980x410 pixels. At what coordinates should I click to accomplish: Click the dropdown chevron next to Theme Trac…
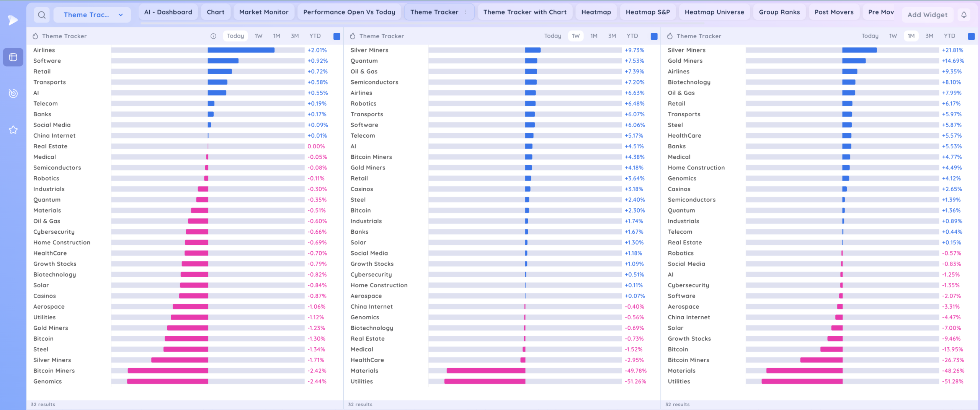pos(121,15)
